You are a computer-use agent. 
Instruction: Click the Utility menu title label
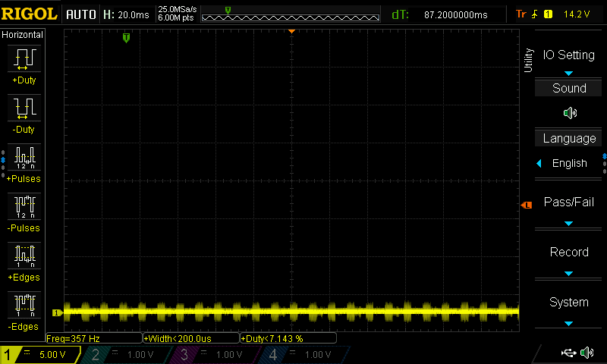pos(528,61)
